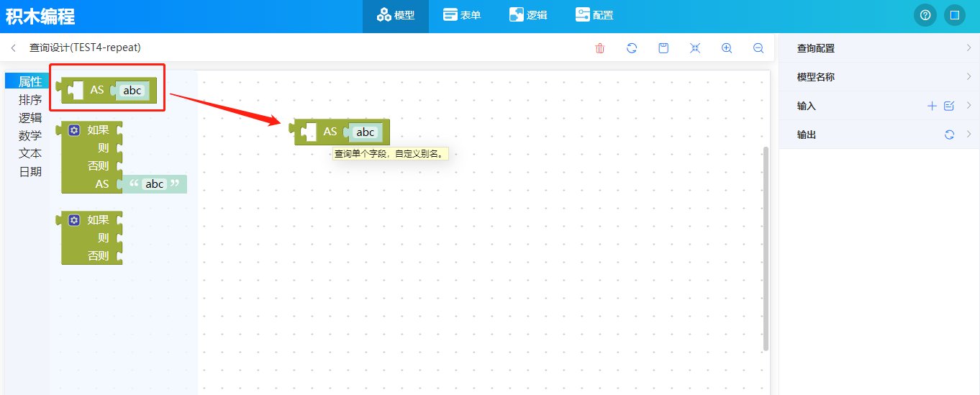Expand the 输出 panel chevron
This screenshot has width=980, height=395.
click(x=968, y=135)
